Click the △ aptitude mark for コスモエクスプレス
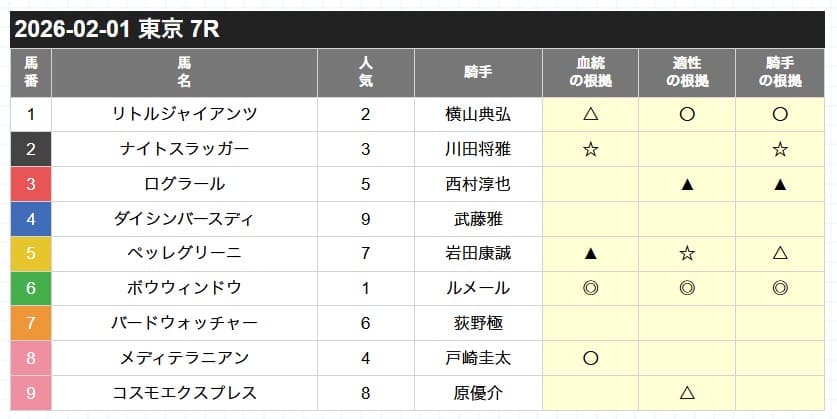 687,393
